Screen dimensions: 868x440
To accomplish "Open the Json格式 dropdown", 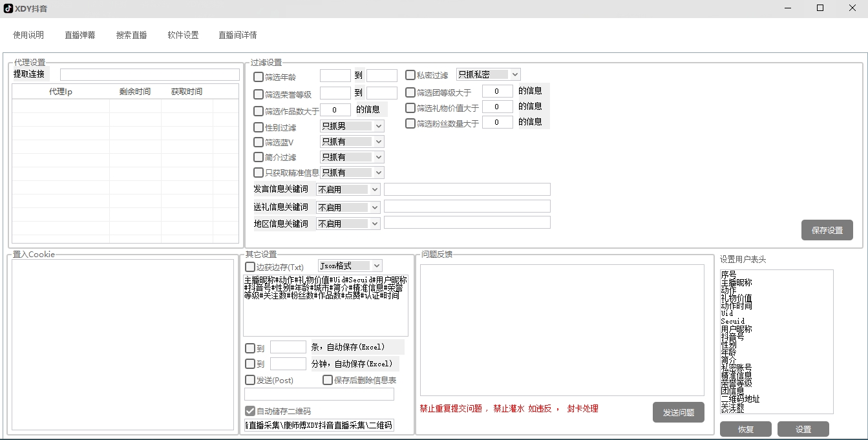I will [x=350, y=266].
